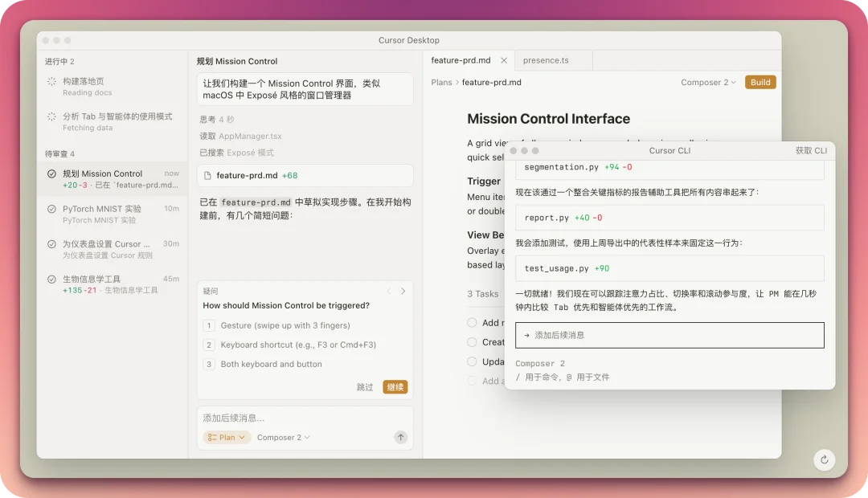The height and width of the screenshot is (498, 868).
Task: Open Composer 2 dropdown in editor header
Action: pyautogui.click(x=708, y=83)
